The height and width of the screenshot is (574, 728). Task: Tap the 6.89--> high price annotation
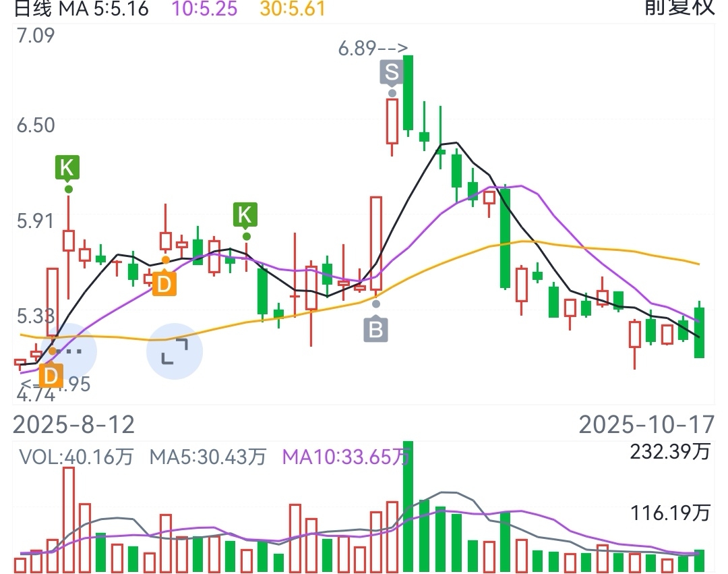(373, 48)
